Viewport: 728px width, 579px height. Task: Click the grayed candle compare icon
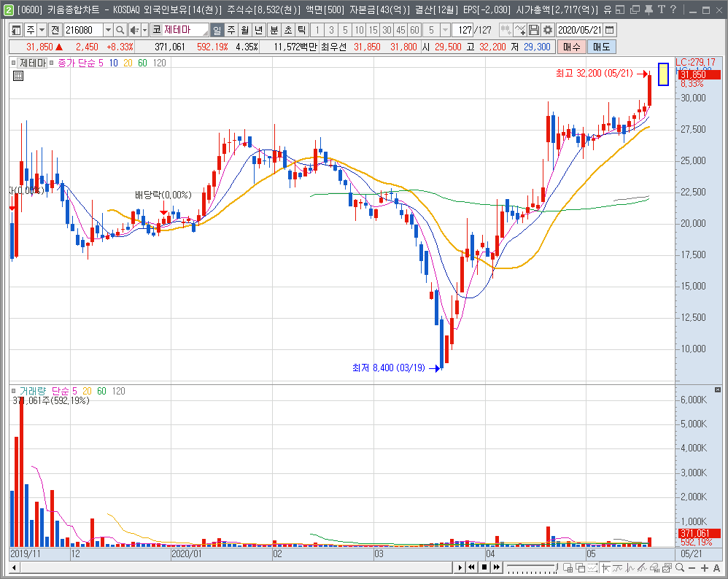click(x=506, y=30)
